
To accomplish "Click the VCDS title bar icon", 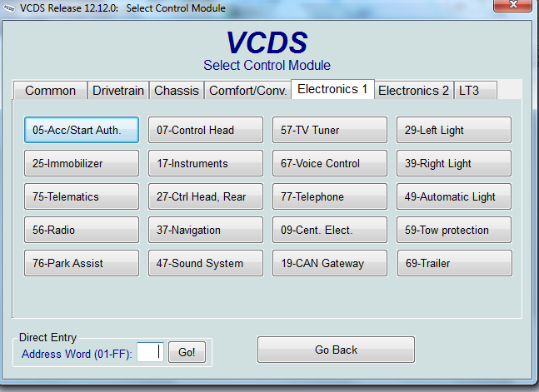I will tap(9, 8).
